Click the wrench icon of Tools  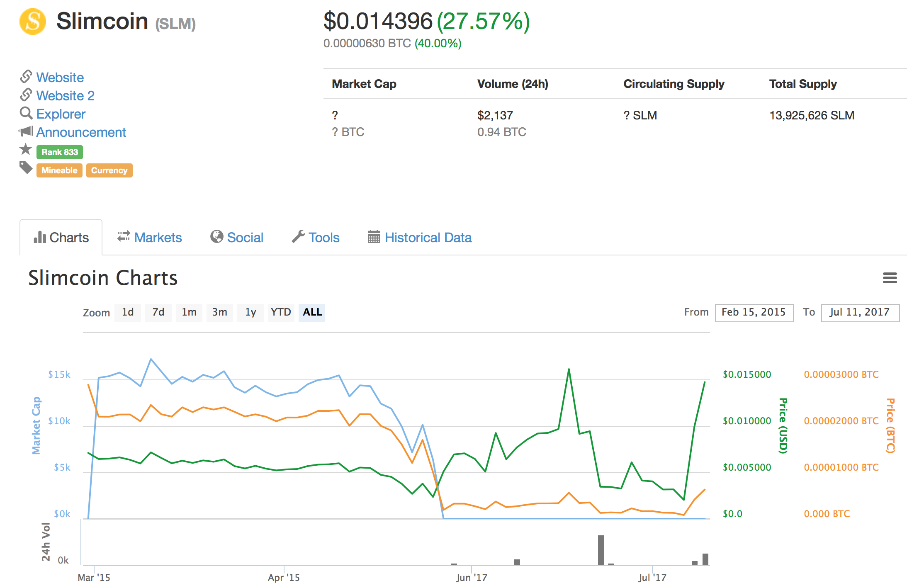(x=298, y=236)
